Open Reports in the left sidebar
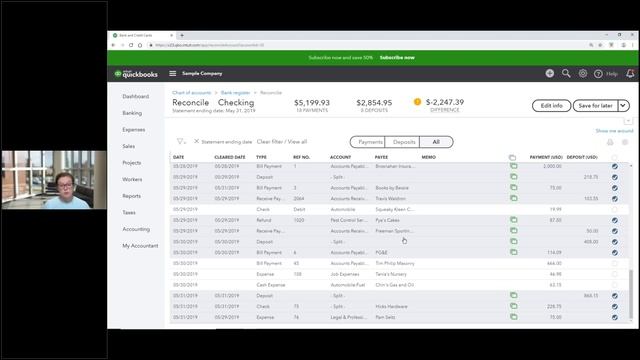This screenshot has width=640, height=360. [131, 196]
